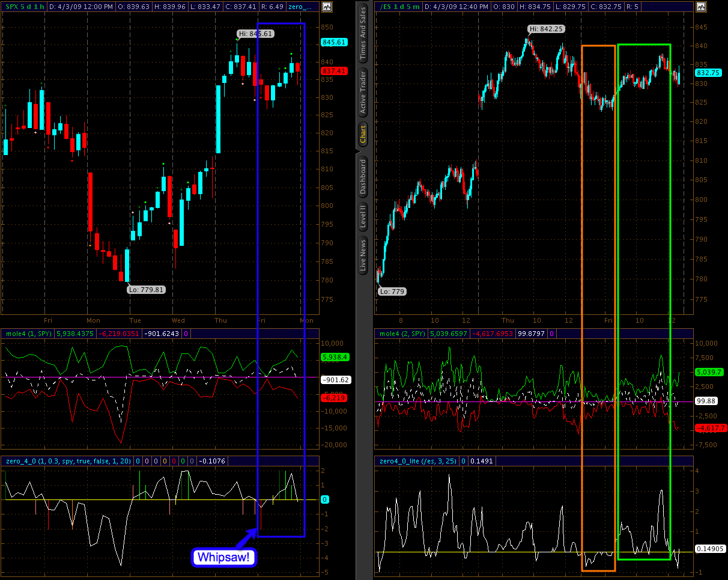728x580 pixels.
Task: Select the Chart side tab
Action: 363,135
